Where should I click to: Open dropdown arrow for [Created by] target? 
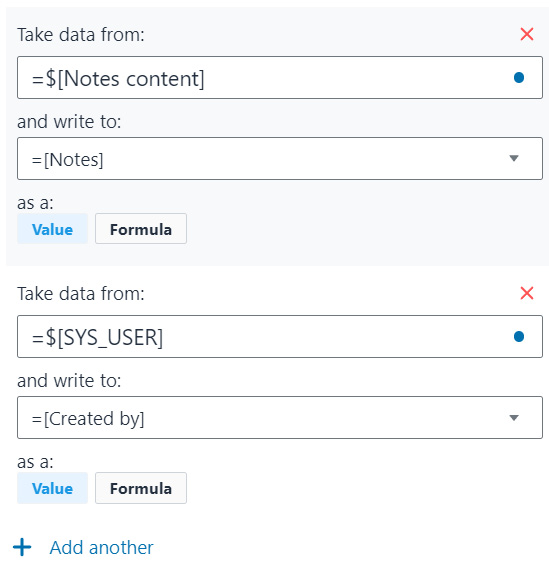tap(514, 418)
